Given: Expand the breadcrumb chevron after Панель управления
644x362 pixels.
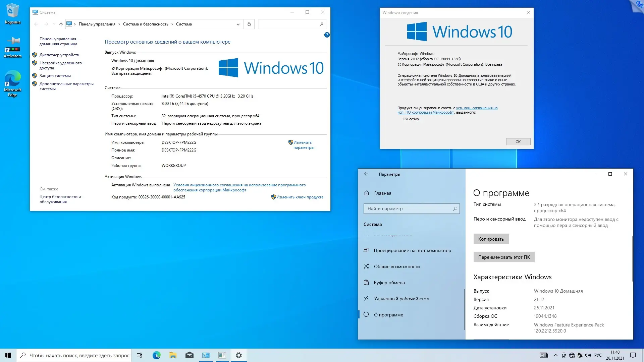Looking at the screenshot, I should click(119, 24).
